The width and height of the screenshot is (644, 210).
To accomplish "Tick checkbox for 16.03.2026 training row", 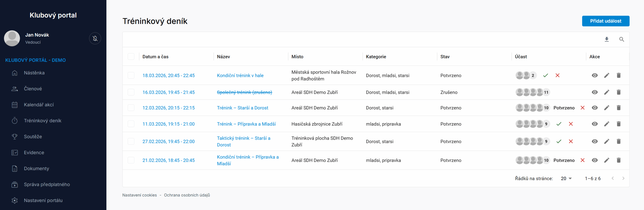I will 131,92.
